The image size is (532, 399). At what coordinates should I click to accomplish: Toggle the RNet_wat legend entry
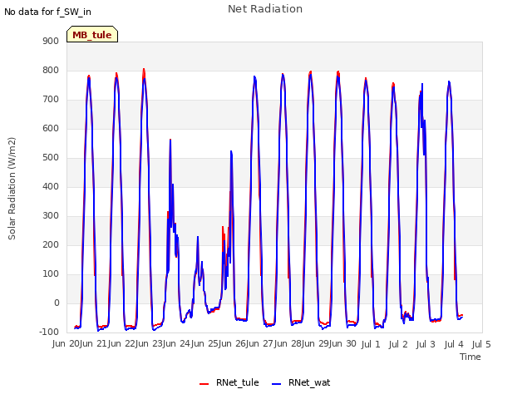click(301, 382)
